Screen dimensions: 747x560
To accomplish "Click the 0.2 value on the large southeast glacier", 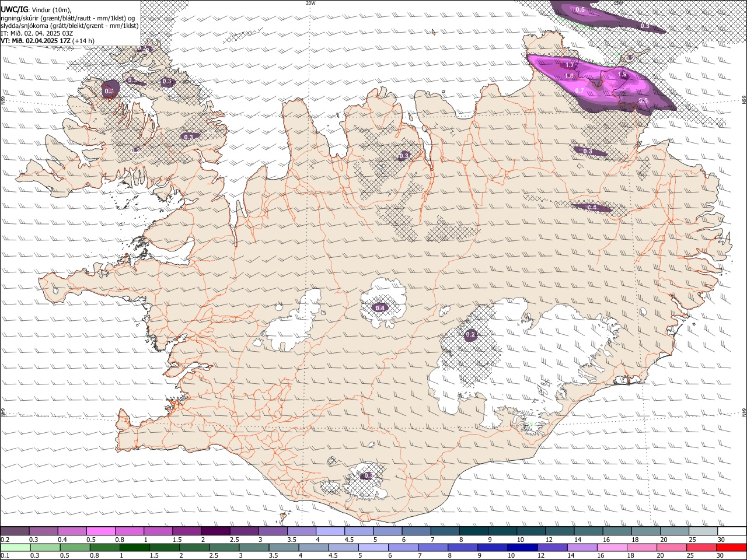I will pyautogui.click(x=471, y=335).
